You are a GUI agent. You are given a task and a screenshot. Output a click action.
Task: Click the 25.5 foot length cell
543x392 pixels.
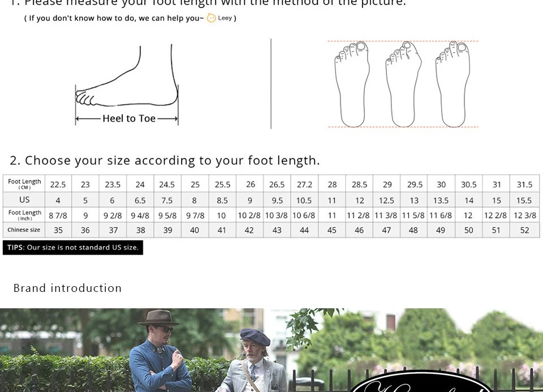pyautogui.click(x=222, y=184)
